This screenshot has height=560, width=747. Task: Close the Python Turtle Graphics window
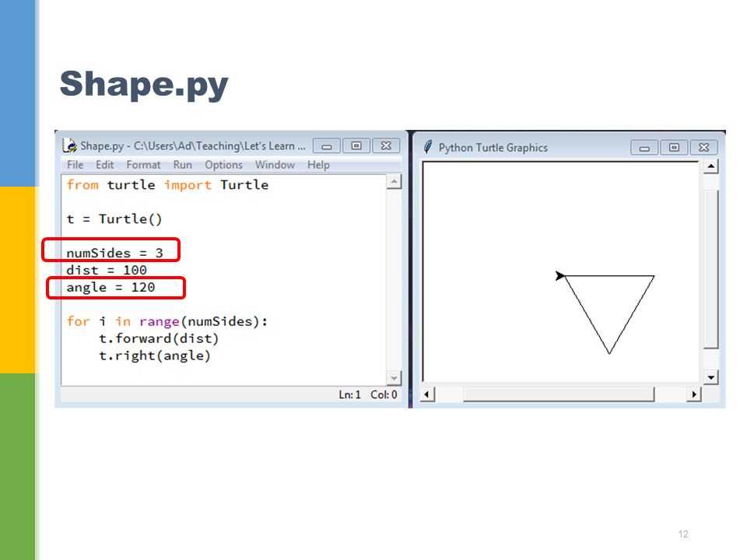[x=703, y=148]
